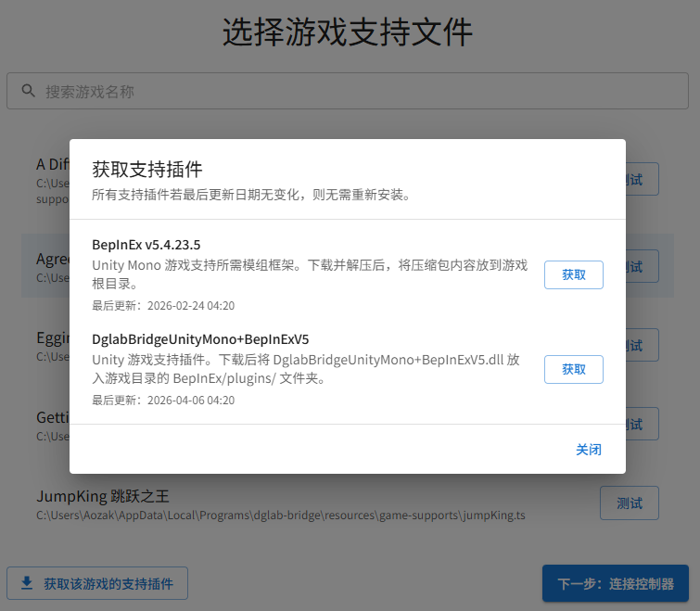This screenshot has width=700, height=611.
Task: Click the jumpKing.ts file path text
Action: pyautogui.click(x=280, y=516)
